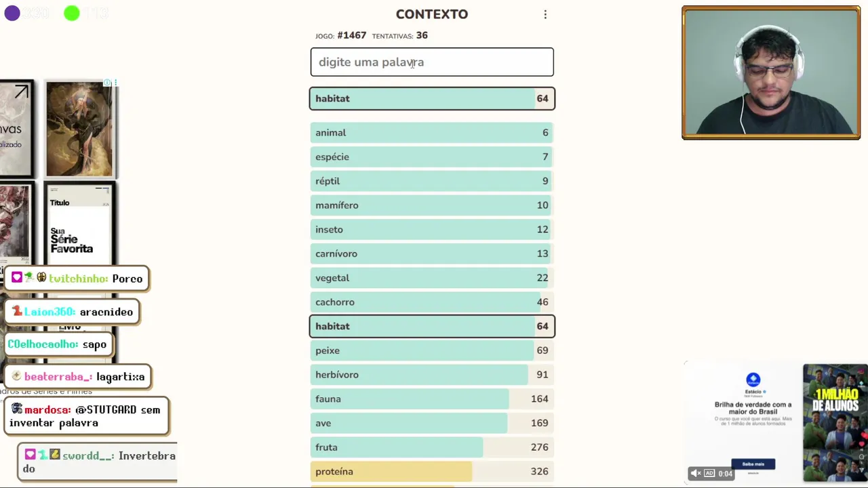Click the 'digite uma palavra' input field
The width and height of the screenshot is (868, 488).
point(432,62)
